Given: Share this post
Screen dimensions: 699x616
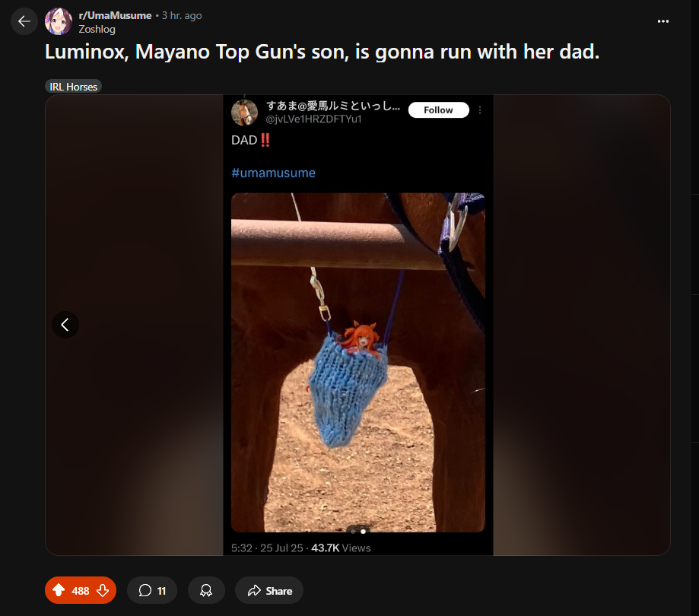Looking at the screenshot, I should [269, 590].
